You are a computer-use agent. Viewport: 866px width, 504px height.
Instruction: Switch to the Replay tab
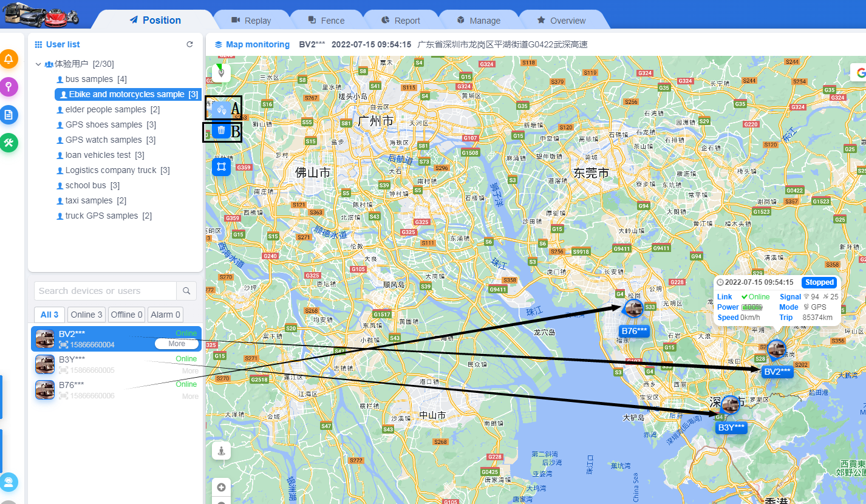[x=251, y=20]
